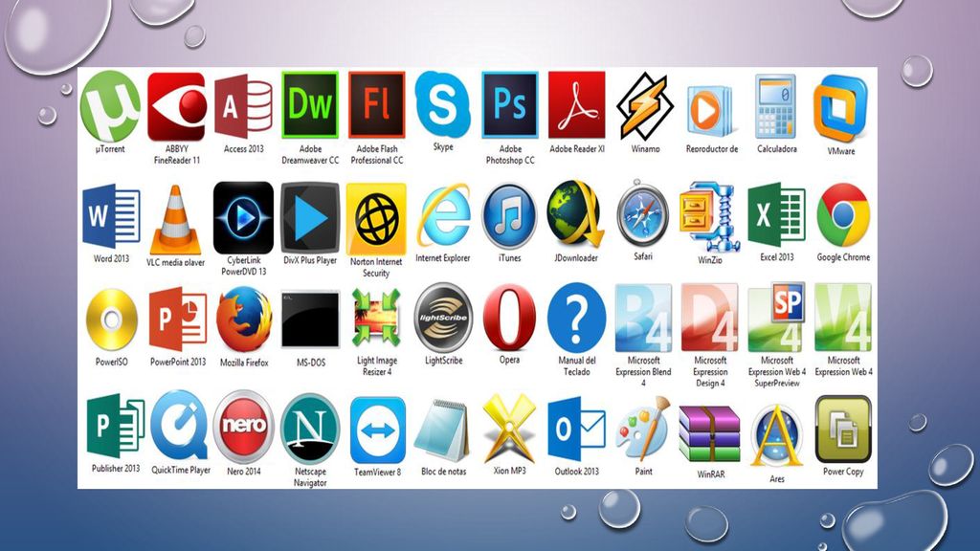Click the MS-DOS black window icon
Screen dimensions: 980x551
[x=310, y=320]
